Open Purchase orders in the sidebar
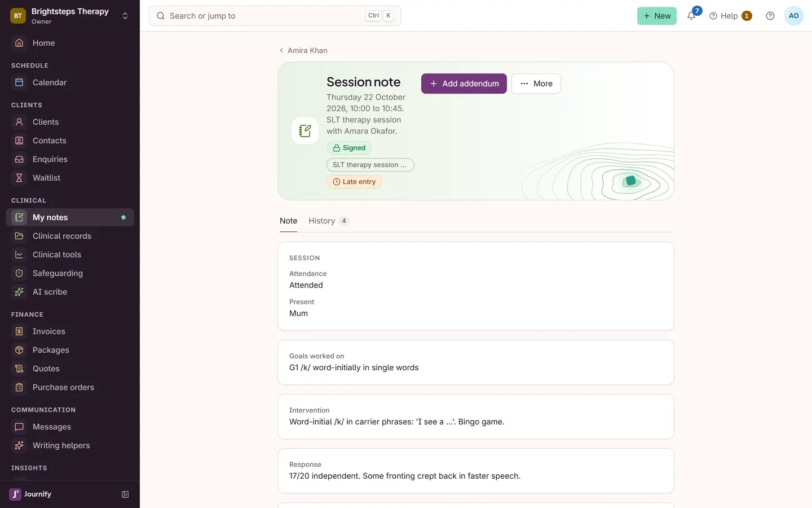The height and width of the screenshot is (508, 812). [x=70, y=387]
